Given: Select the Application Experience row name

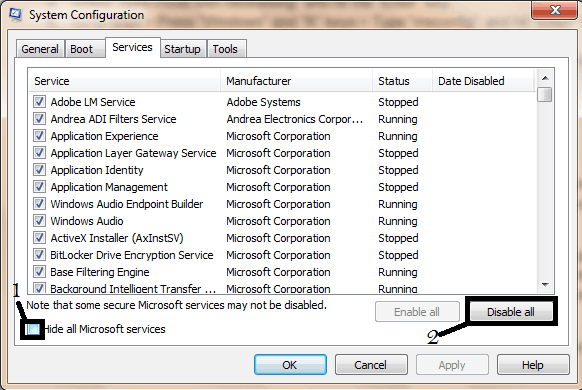Looking at the screenshot, I should tap(104, 136).
